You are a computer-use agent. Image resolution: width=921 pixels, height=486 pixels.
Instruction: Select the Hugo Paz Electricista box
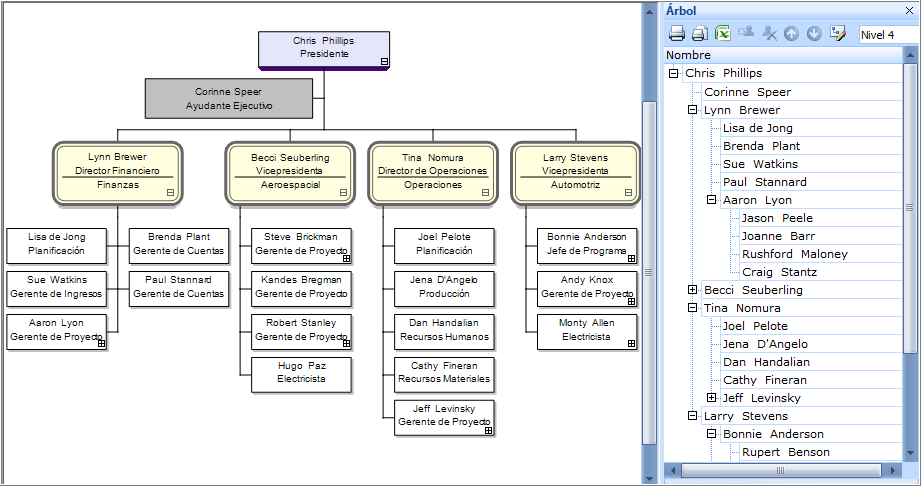point(302,373)
